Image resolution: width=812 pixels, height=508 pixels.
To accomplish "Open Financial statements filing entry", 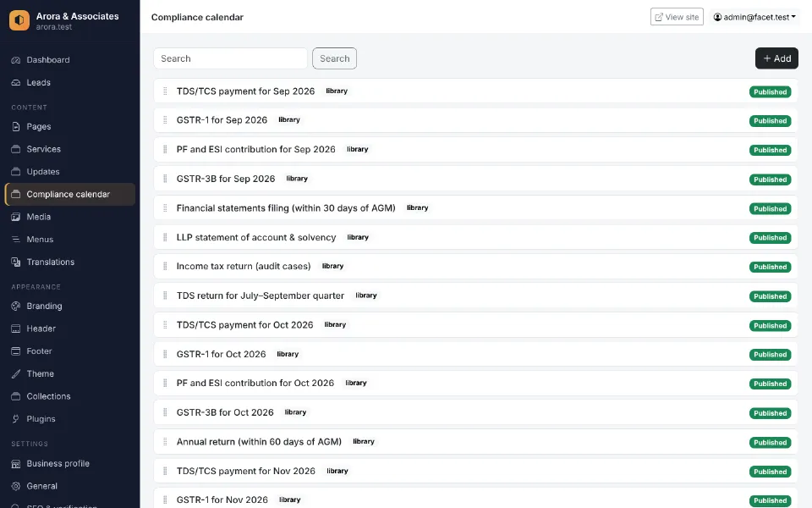I will point(286,208).
